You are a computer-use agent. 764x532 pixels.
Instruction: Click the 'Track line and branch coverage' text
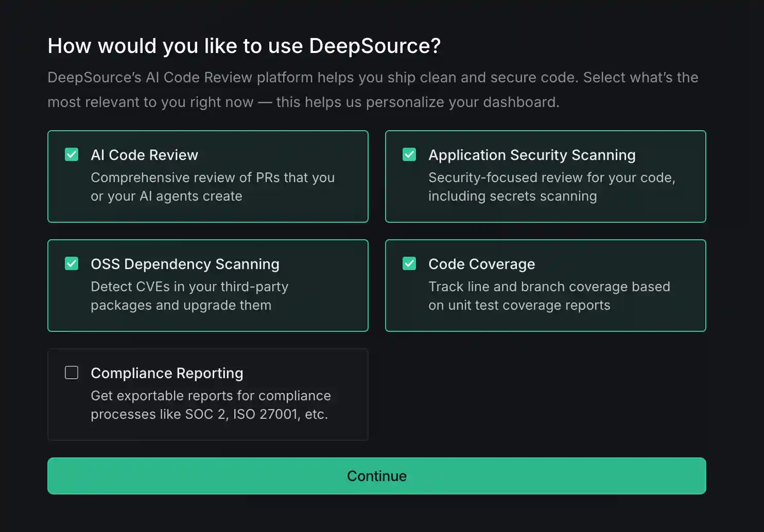coord(549,287)
